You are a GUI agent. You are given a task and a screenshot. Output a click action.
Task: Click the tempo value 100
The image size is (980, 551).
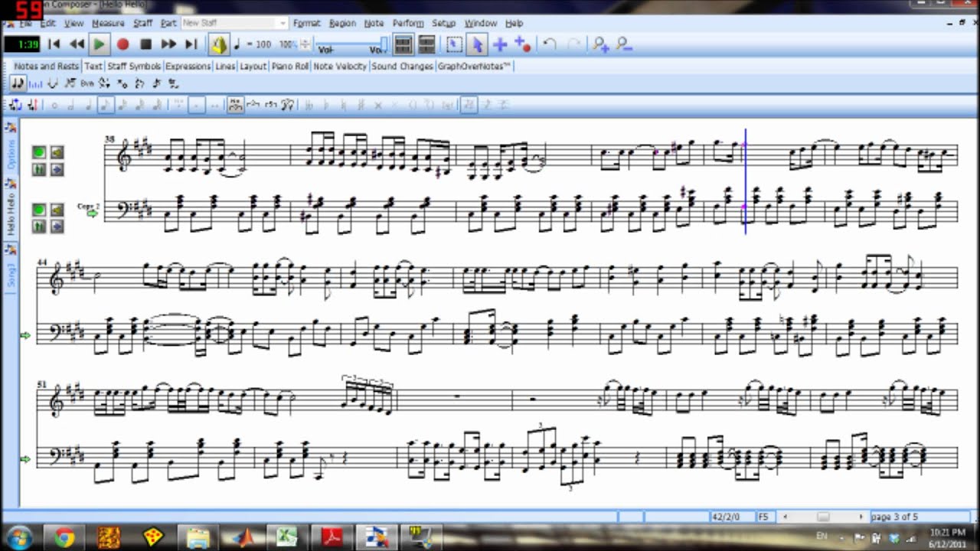coord(263,44)
